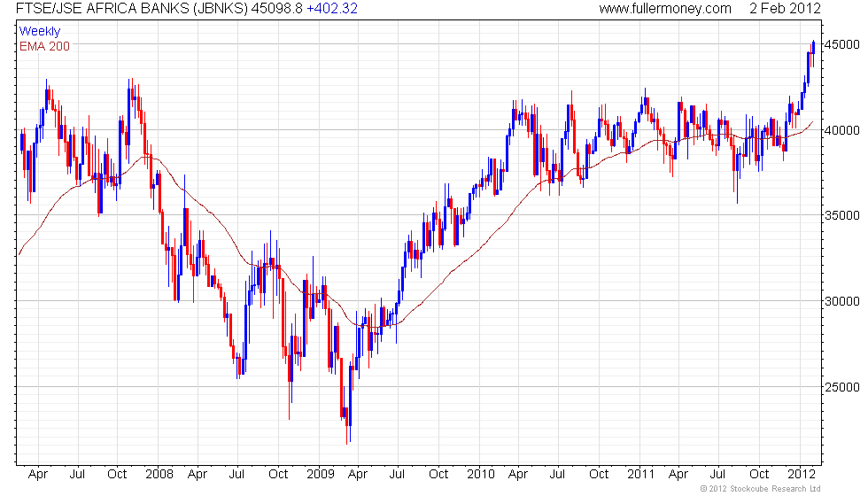
Task: Click the 35000 price axis label
Action: point(841,215)
